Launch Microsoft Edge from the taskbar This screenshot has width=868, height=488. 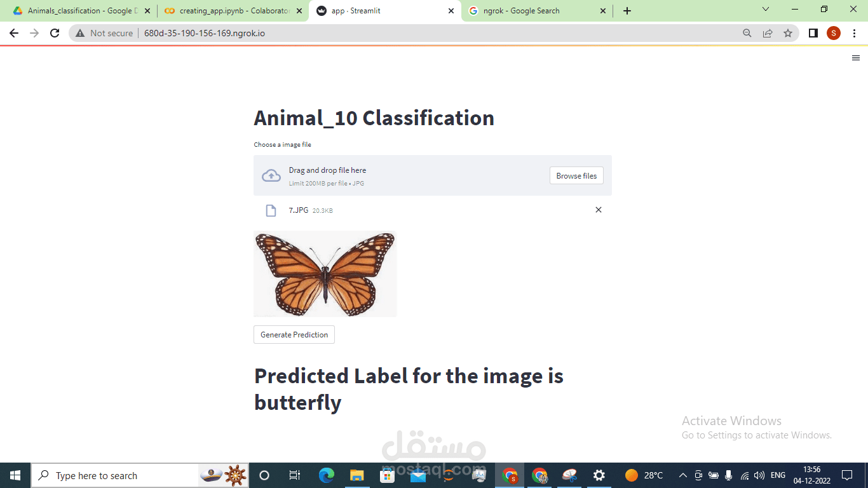tap(326, 475)
